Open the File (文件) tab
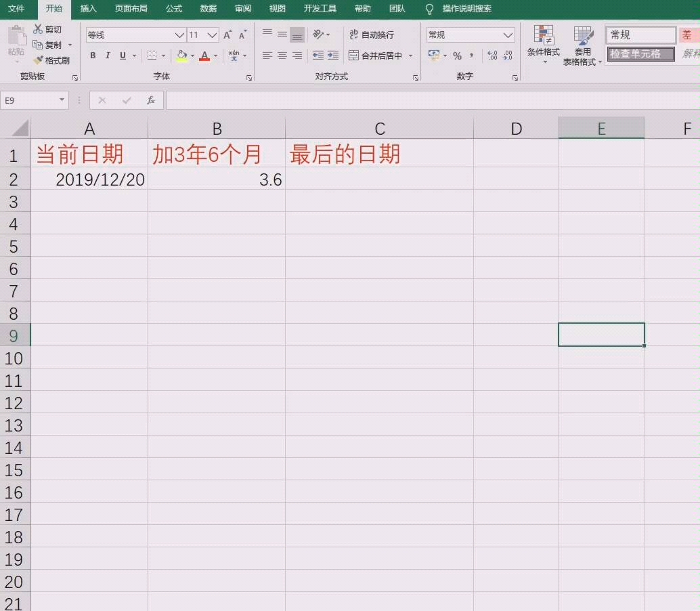700x611 pixels. [16, 9]
